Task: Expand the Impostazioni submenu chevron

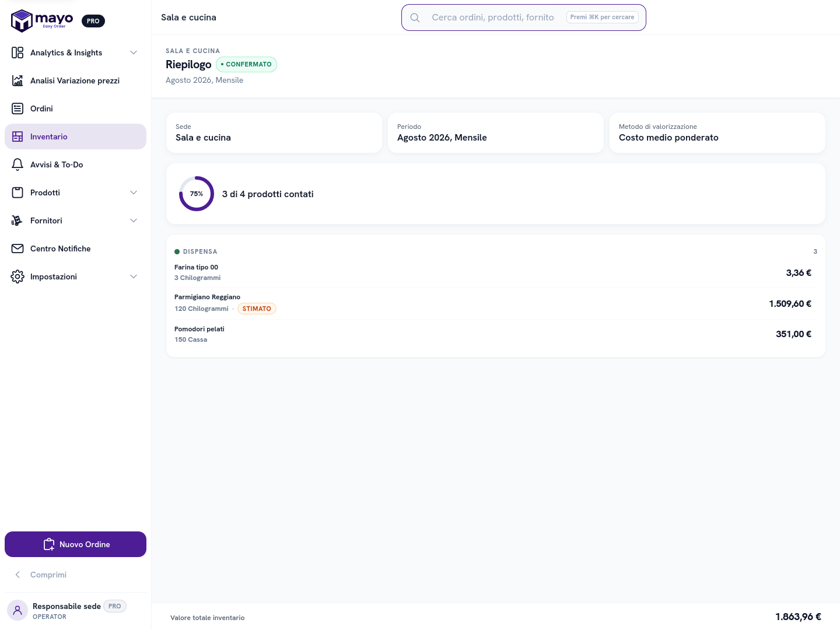Action: (x=134, y=276)
